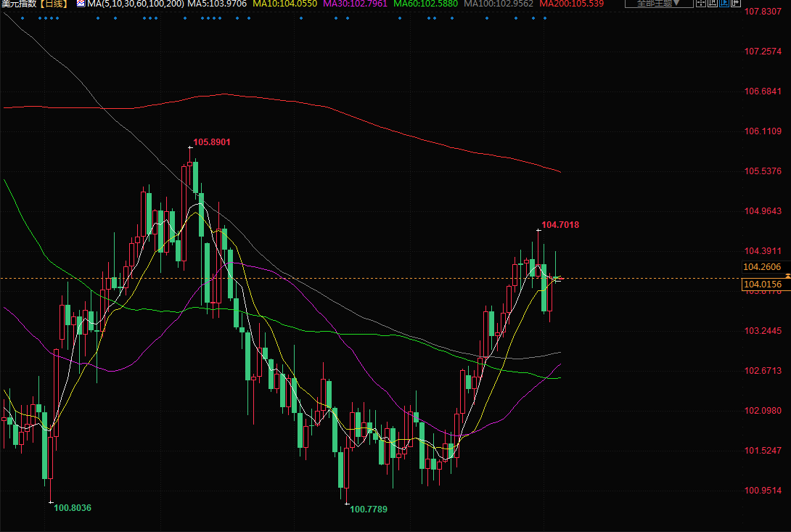The height and width of the screenshot is (532, 791).
Task: Click the small orange bell marker beside 104.0156
Action: click(787, 277)
